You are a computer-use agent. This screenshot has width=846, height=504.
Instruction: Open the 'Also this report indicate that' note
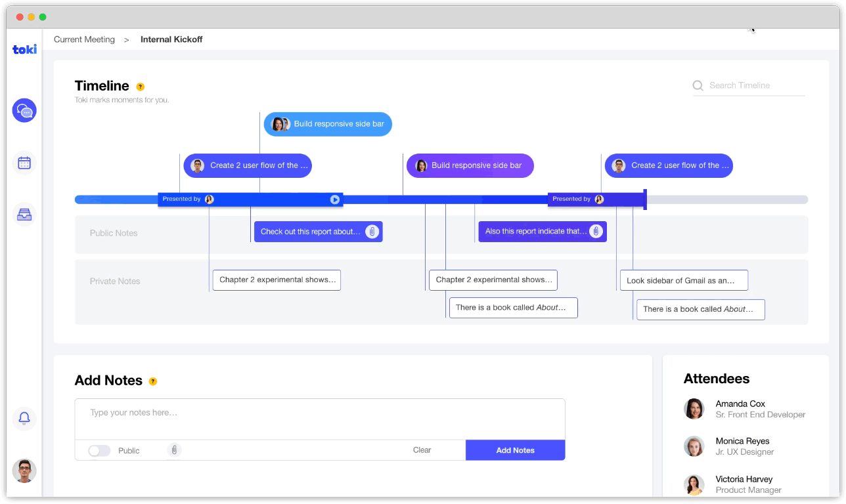tap(543, 231)
